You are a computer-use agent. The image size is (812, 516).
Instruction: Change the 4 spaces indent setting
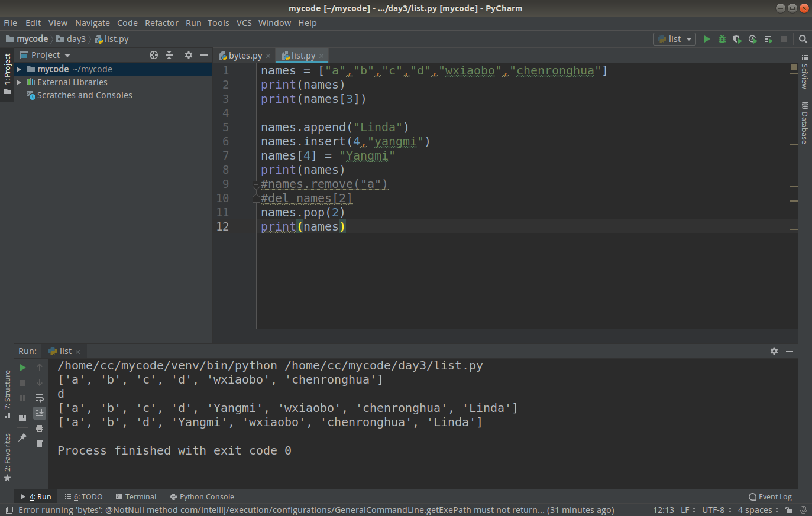tap(758, 510)
